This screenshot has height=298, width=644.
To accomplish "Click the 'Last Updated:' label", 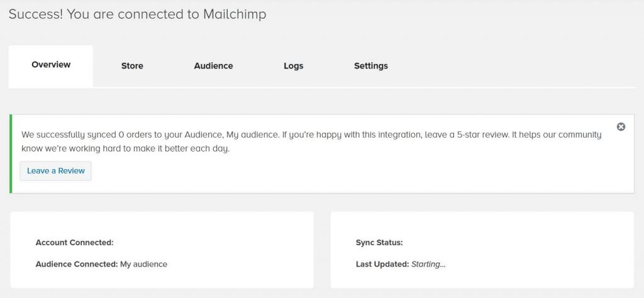I will tap(383, 264).
